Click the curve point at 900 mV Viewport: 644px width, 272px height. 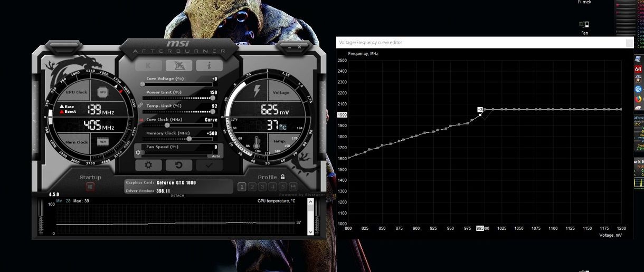click(x=416, y=135)
